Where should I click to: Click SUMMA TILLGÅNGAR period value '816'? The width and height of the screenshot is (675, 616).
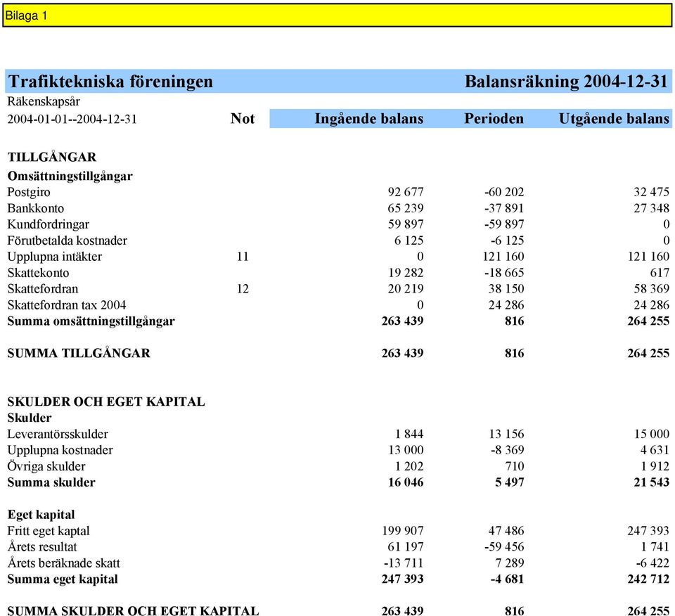(x=515, y=354)
